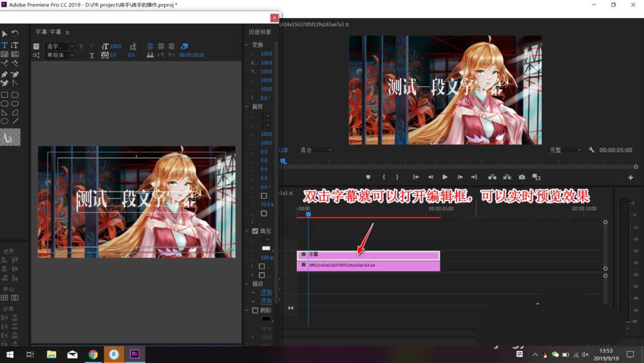Click the Mark Out bracket icon
Viewport: 644px width, 363px height.
point(397,177)
